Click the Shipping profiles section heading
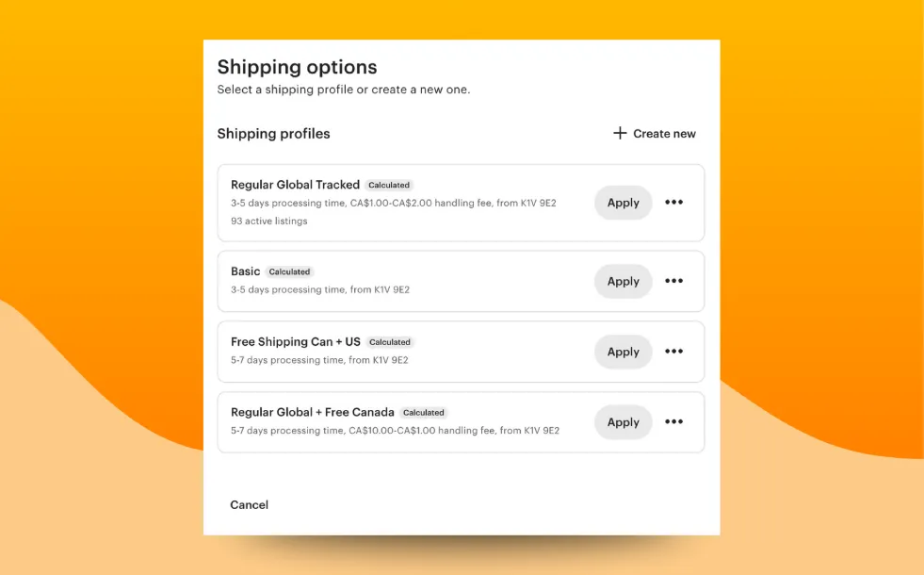This screenshot has width=924, height=575. click(x=273, y=134)
